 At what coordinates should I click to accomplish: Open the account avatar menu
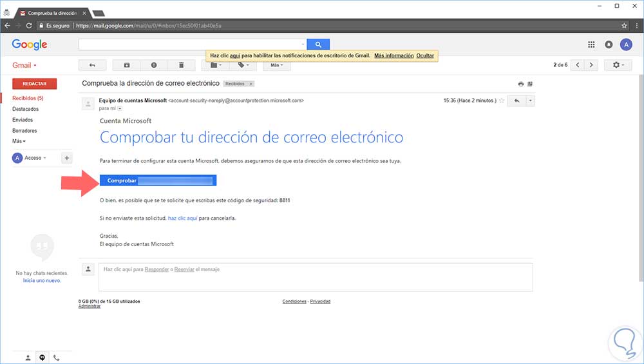626,44
